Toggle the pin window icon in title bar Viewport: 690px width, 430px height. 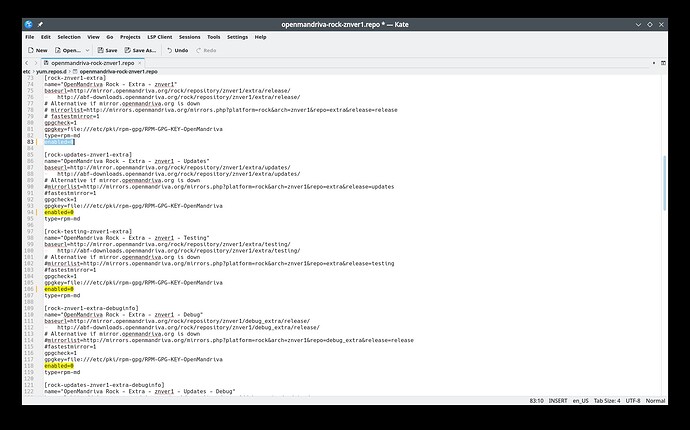40,25
